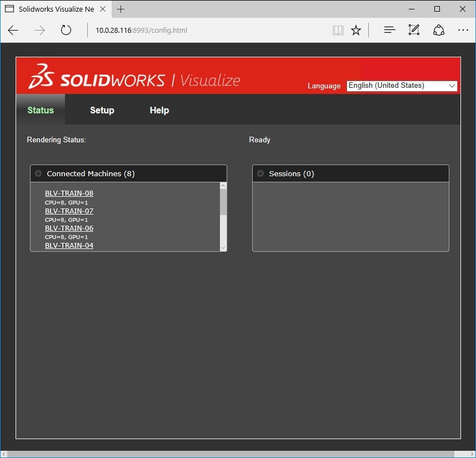Click the Language label
This screenshot has width=476, height=458.
[x=324, y=86]
